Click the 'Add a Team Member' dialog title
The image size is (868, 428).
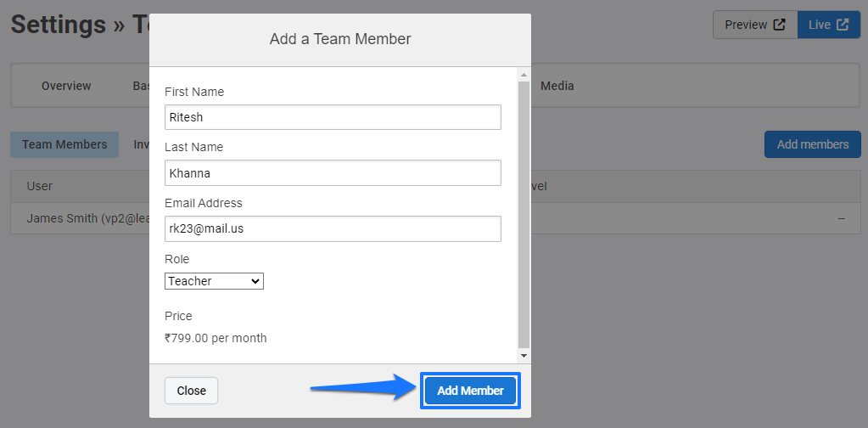[340, 39]
